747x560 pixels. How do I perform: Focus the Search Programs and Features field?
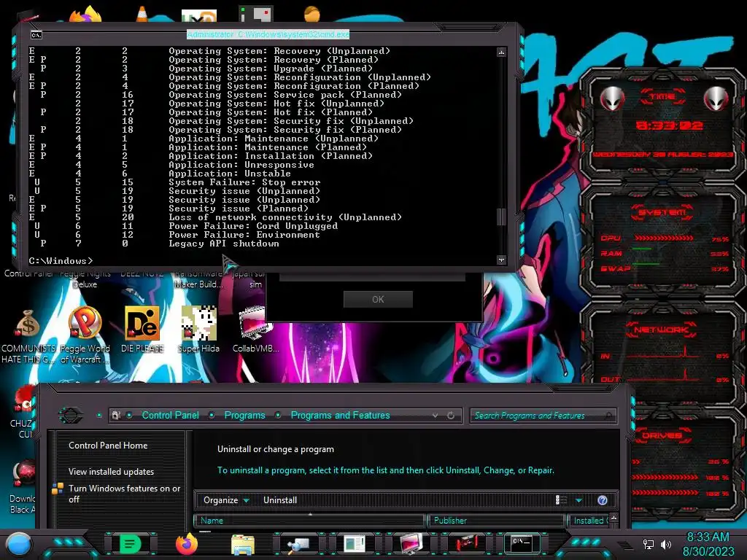(543, 415)
